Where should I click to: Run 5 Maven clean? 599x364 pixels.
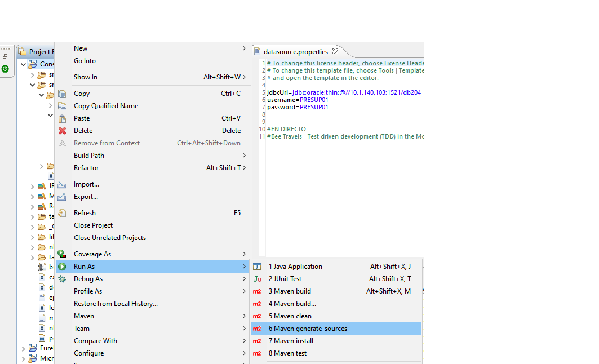pos(290,316)
